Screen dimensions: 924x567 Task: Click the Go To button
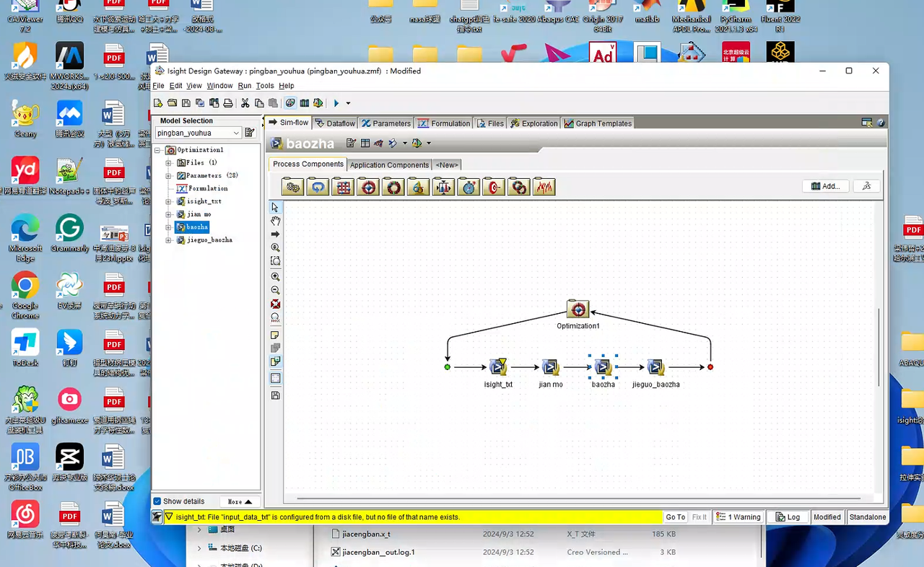pyautogui.click(x=676, y=517)
